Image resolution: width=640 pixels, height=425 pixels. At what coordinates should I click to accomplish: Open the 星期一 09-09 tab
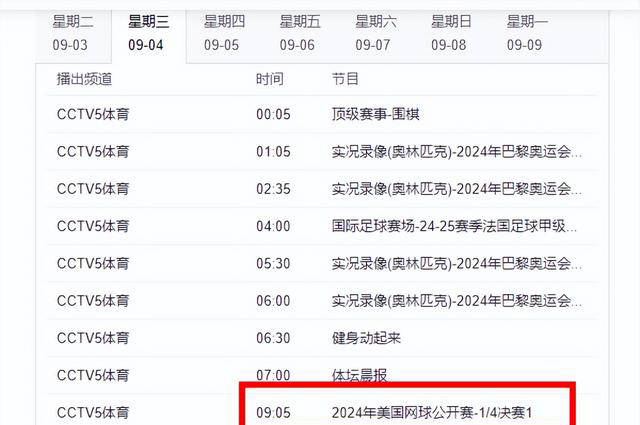(x=527, y=33)
